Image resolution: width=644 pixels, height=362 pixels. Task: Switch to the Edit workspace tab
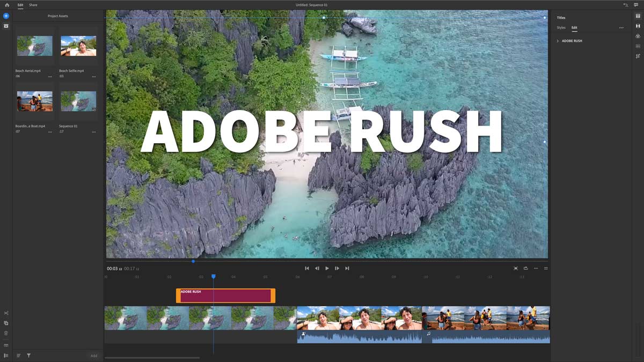pyautogui.click(x=20, y=5)
